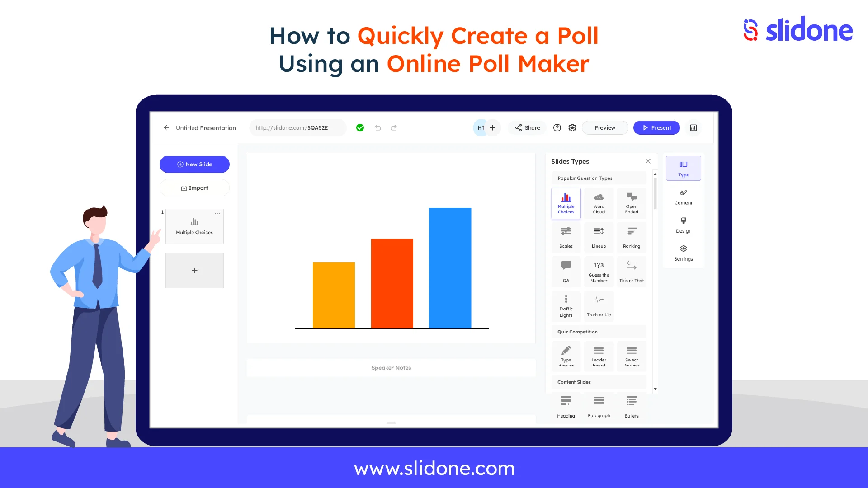Switch to the Design panel tab
Viewport: 868px width, 488px height.
pos(683,225)
